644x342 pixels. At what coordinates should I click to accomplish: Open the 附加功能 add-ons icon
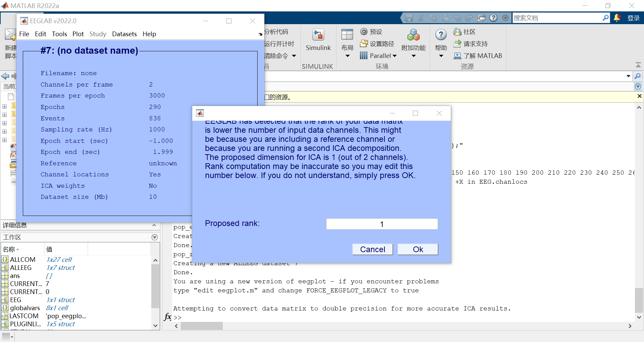414,35
